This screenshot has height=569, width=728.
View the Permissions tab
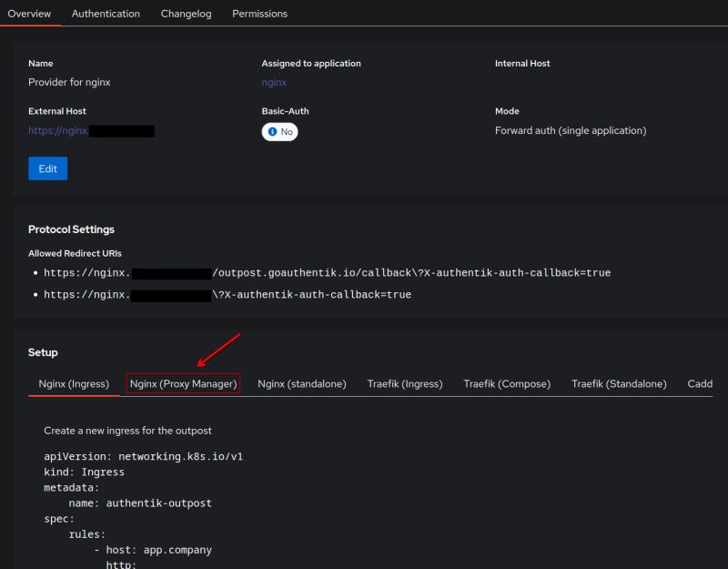(259, 14)
